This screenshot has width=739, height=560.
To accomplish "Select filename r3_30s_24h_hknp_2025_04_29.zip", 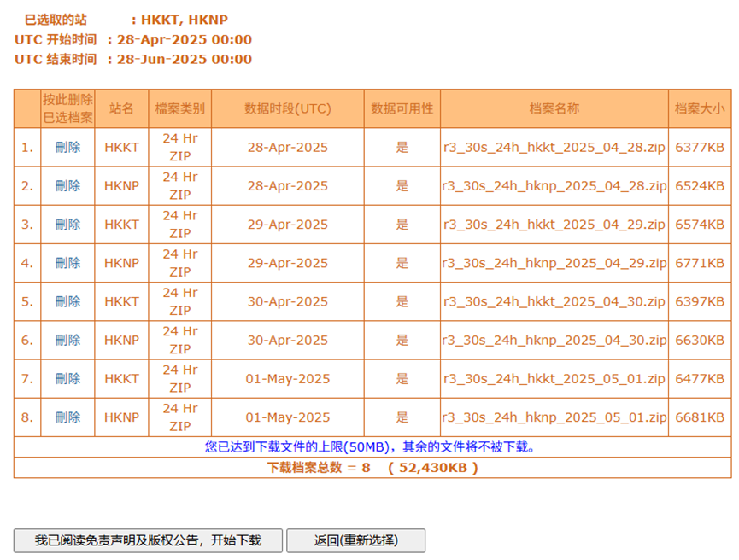I will tap(554, 263).
